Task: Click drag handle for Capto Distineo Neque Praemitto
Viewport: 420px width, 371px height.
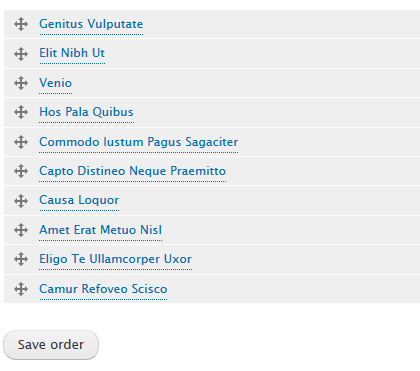Action: click(21, 171)
